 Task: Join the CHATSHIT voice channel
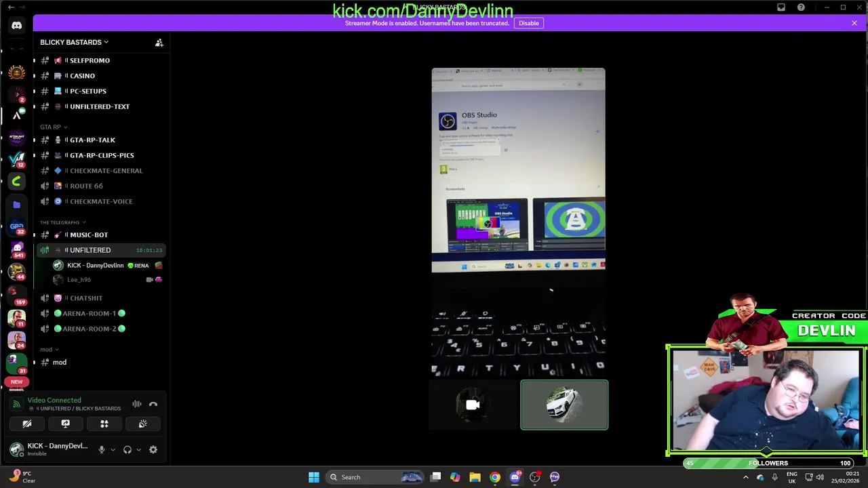coord(100,298)
